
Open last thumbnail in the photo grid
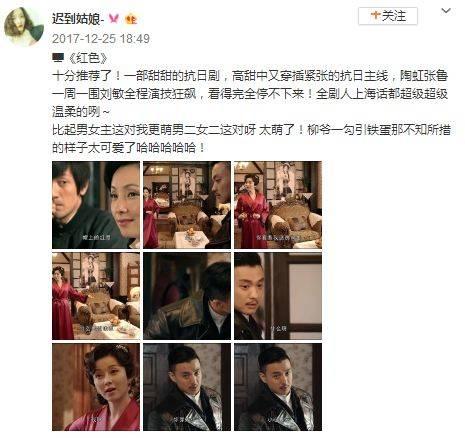point(278,387)
